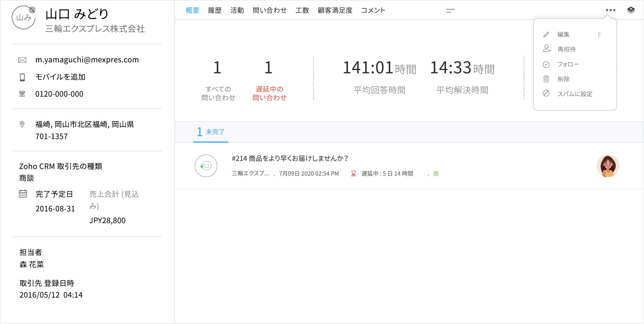Open the 顧客満足度 tab
644x324 pixels.
(335, 10)
